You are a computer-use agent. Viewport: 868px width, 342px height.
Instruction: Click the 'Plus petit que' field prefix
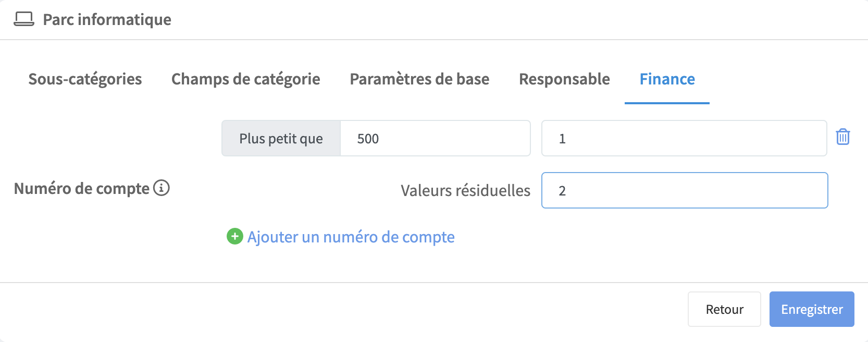click(281, 139)
